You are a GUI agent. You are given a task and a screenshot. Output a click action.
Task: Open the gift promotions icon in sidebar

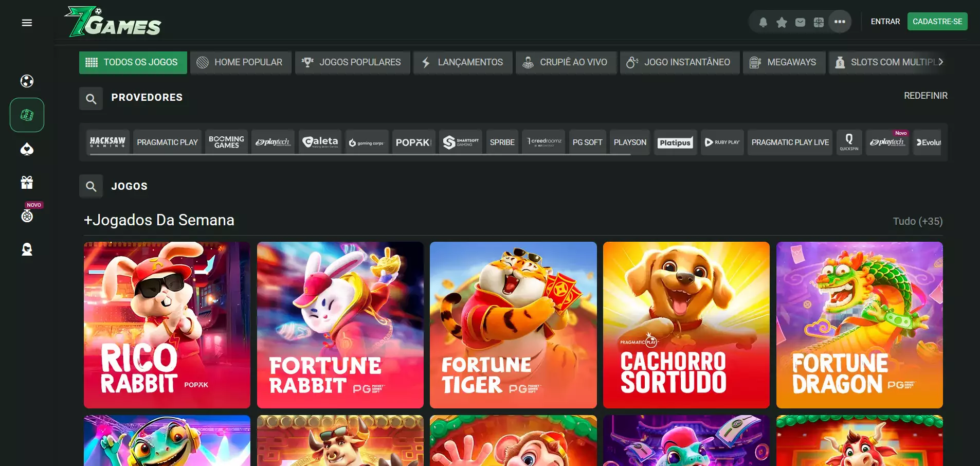click(x=27, y=183)
